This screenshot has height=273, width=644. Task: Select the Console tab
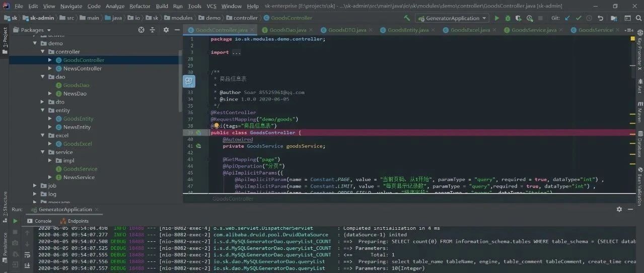point(39,221)
